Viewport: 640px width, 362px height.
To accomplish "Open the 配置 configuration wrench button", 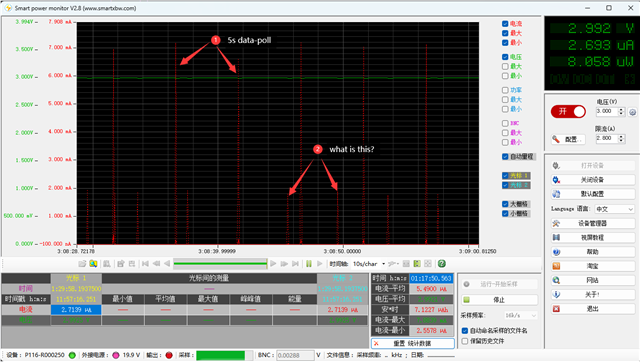I will coord(568,139).
